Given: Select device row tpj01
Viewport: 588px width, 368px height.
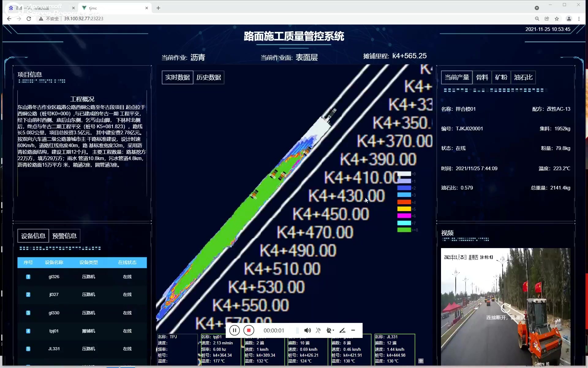Looking at the screenshot, I should coord(82,331).
